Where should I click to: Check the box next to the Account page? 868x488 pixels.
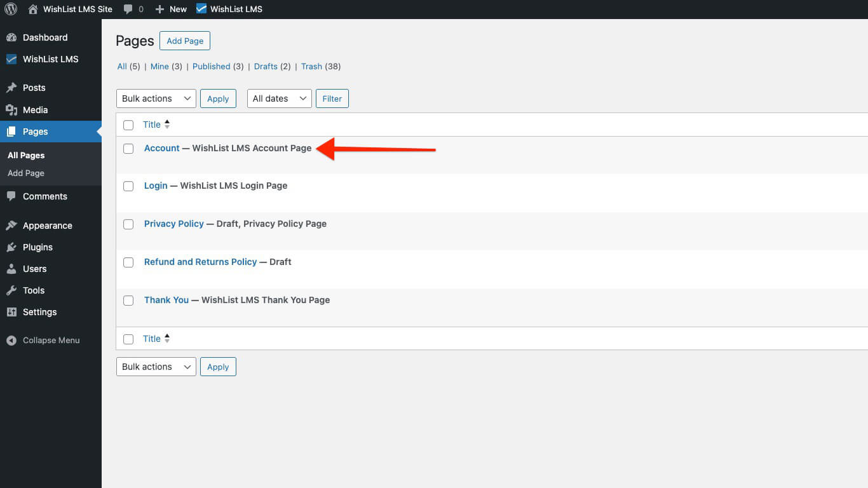tap(128, 148)
